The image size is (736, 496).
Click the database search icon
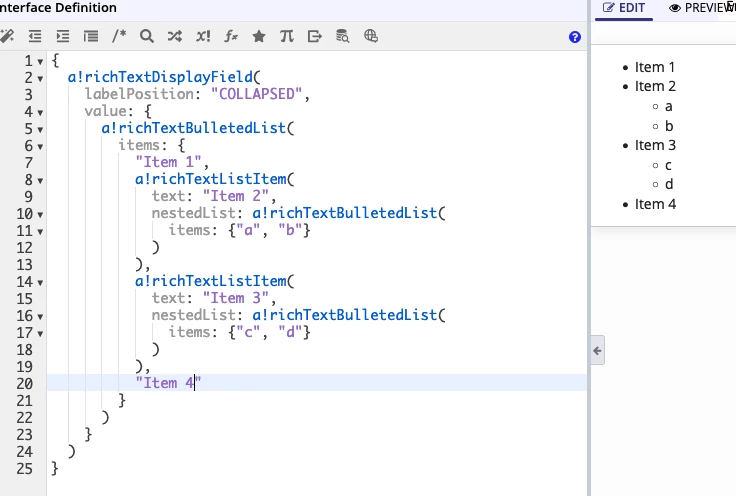click(x=343, y=36)
